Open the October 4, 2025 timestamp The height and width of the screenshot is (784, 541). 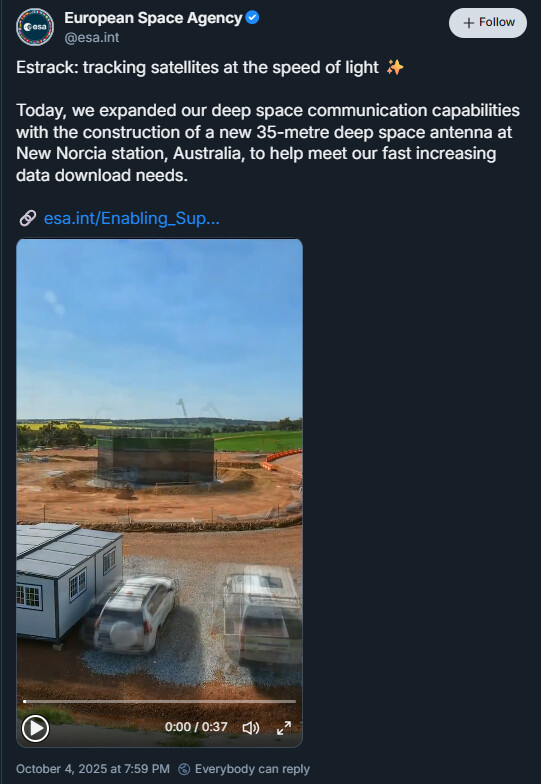pos(93,769)
